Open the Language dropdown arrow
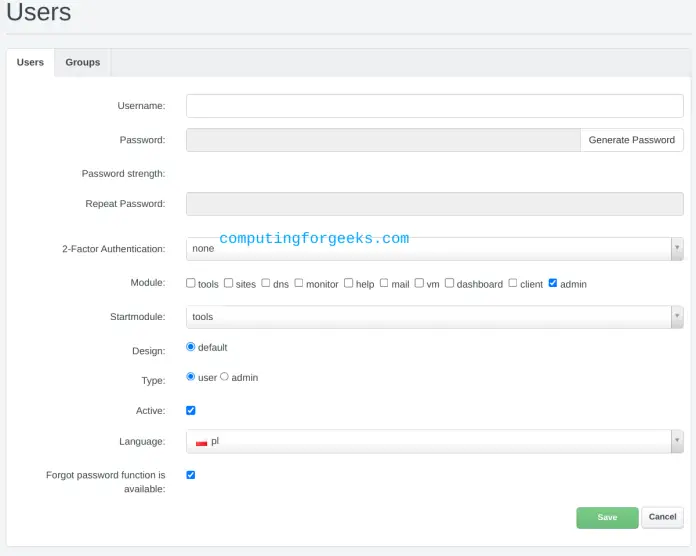The width and height of the screenshot is (696, 556). (677, 441)
